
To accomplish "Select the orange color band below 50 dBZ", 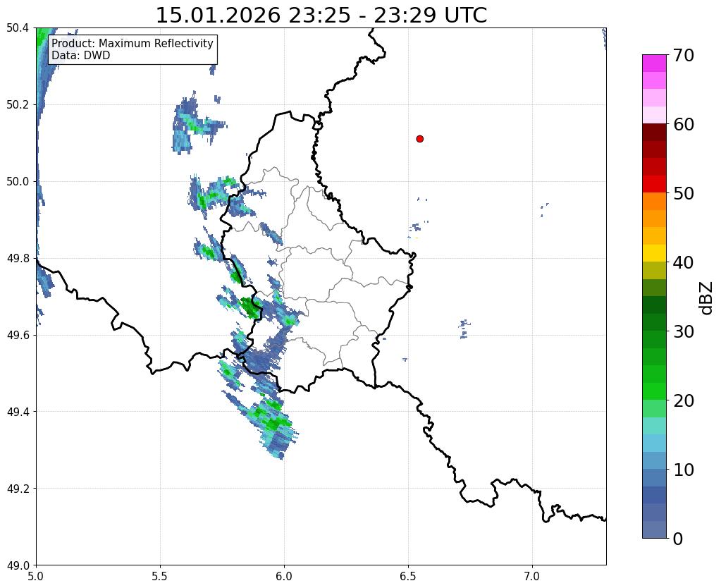I will coord(654,202).
